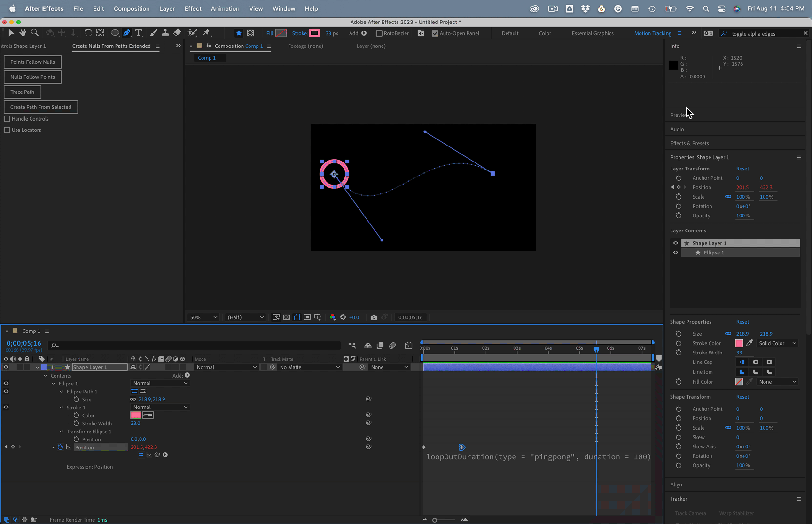
Task: Hide Ellipse 1 in the timeline
Action: (x=6, y=383)
